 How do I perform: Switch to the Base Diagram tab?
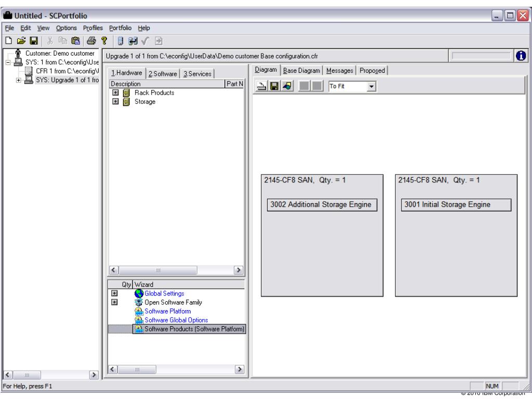tap(302, 71)
